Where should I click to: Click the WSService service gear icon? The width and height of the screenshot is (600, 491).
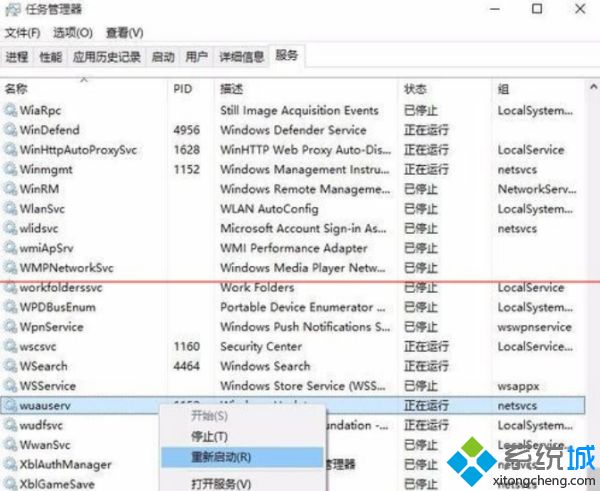[10, 386]
